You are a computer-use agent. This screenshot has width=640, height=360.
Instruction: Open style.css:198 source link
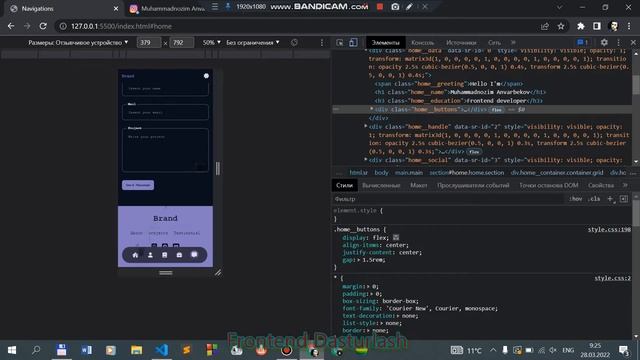[609, 230]
